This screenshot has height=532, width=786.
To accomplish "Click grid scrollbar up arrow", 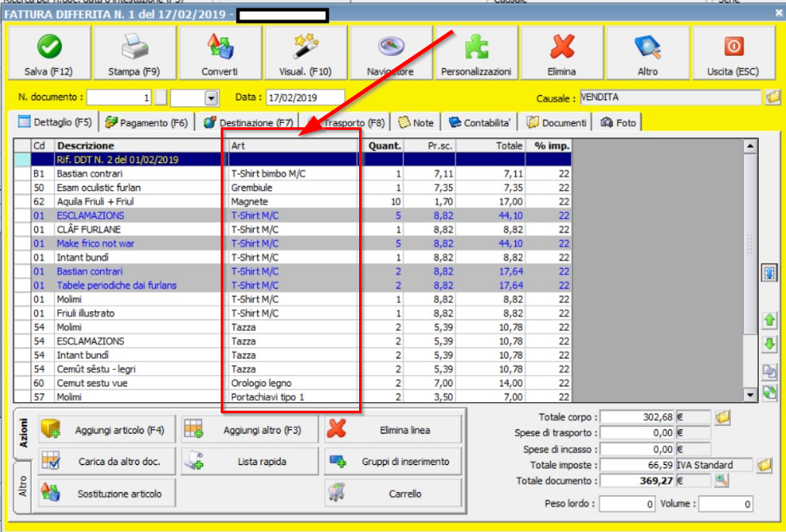I will (750, 146).
